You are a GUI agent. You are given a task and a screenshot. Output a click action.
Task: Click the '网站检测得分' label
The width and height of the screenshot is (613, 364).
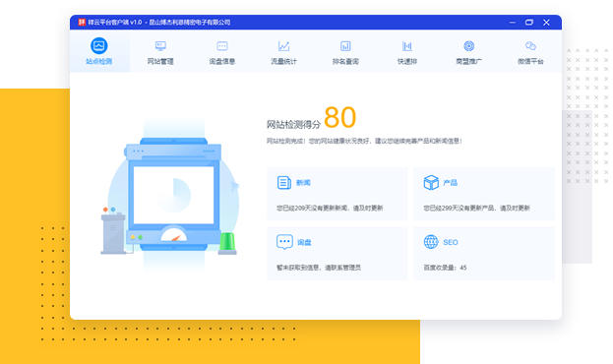293,124
